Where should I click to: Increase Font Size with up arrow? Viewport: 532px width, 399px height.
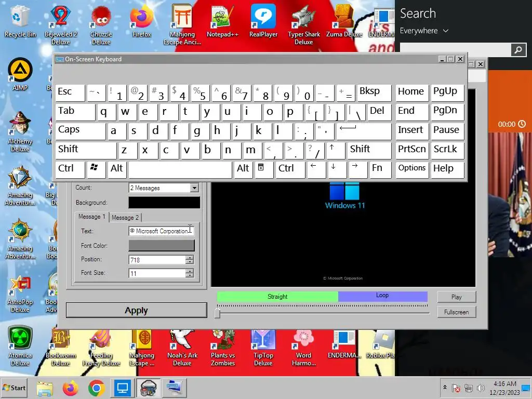point(190,271)
